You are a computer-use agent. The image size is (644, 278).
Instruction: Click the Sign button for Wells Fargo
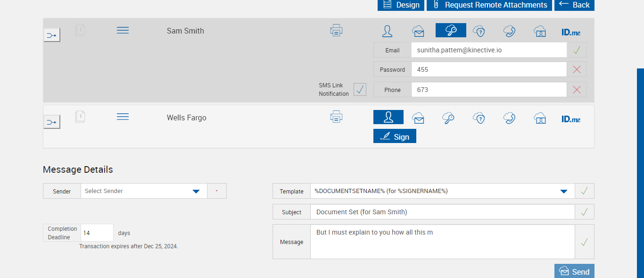point(395,136)
